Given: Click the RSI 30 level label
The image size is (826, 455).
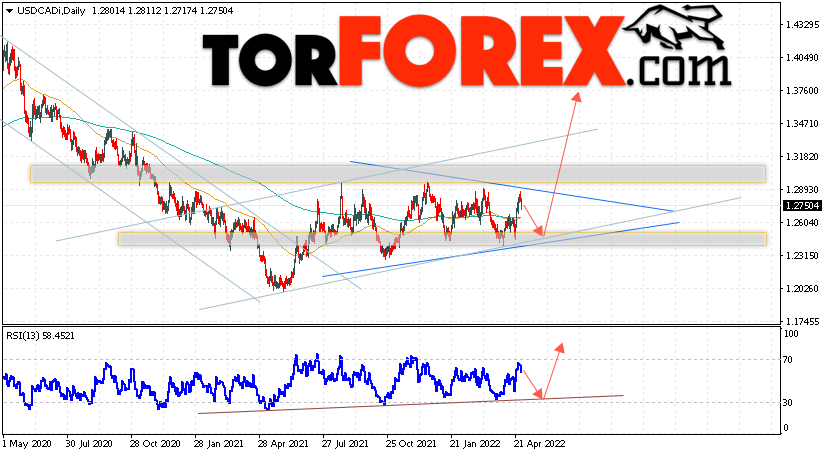Looking at the screenshot, I should [788, 403].
